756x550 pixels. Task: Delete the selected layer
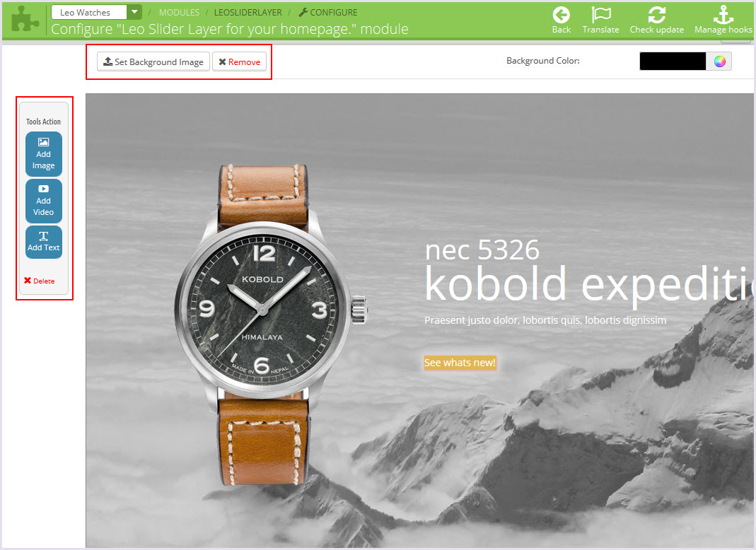tap(39, 281)
